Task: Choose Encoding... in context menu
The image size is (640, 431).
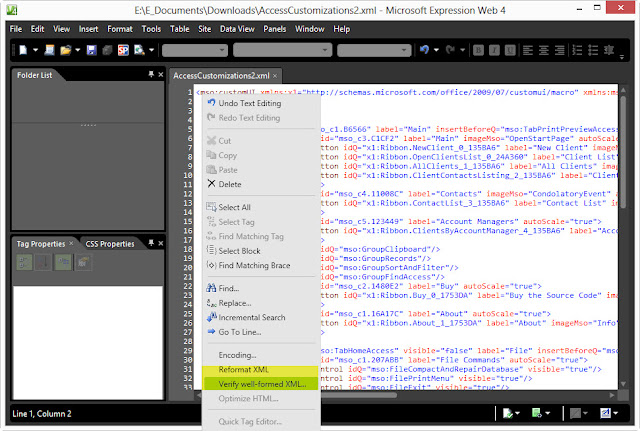Action: click(x=261, y=355)
